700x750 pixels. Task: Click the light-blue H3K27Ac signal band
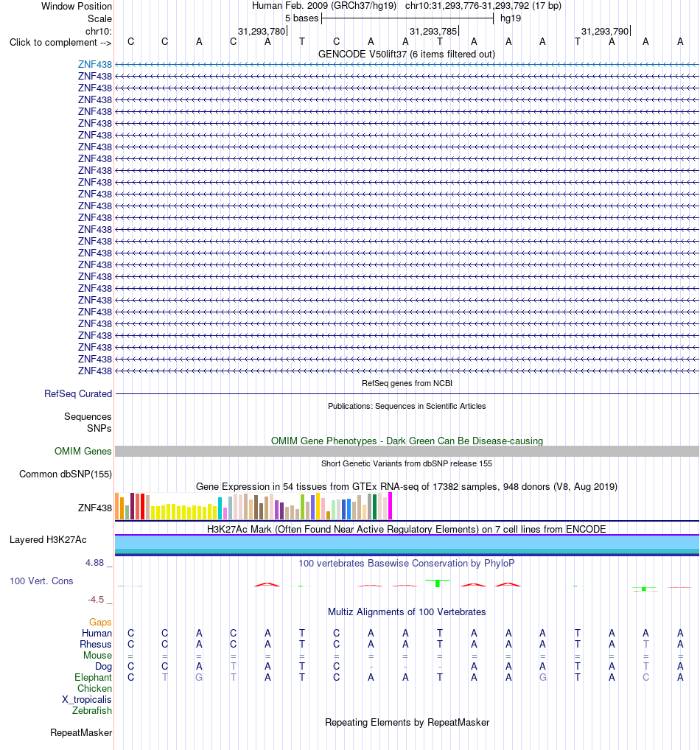pos(407,542)
